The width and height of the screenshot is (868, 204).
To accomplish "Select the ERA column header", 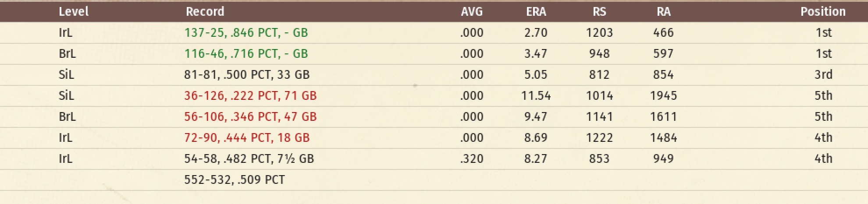I will tap(536, 11).
